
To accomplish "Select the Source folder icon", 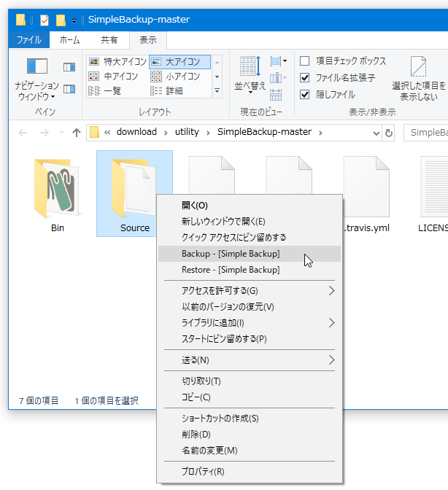I will [x=134, y=188].
